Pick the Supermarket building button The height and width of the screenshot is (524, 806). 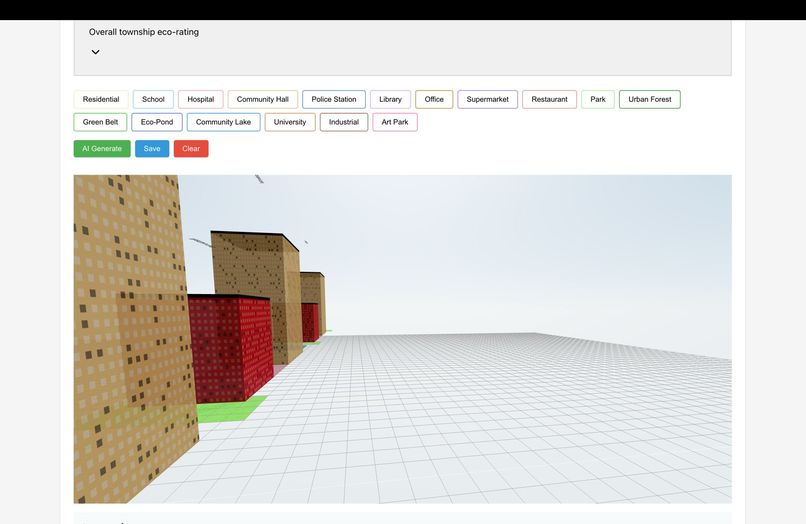pyautogui.click(x=487, y=99)
